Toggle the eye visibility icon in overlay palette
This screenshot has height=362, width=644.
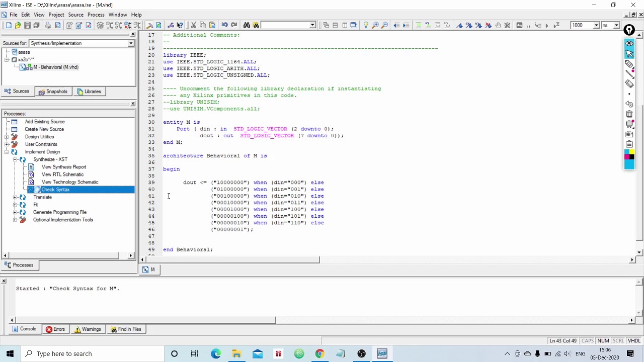[629, 43]
